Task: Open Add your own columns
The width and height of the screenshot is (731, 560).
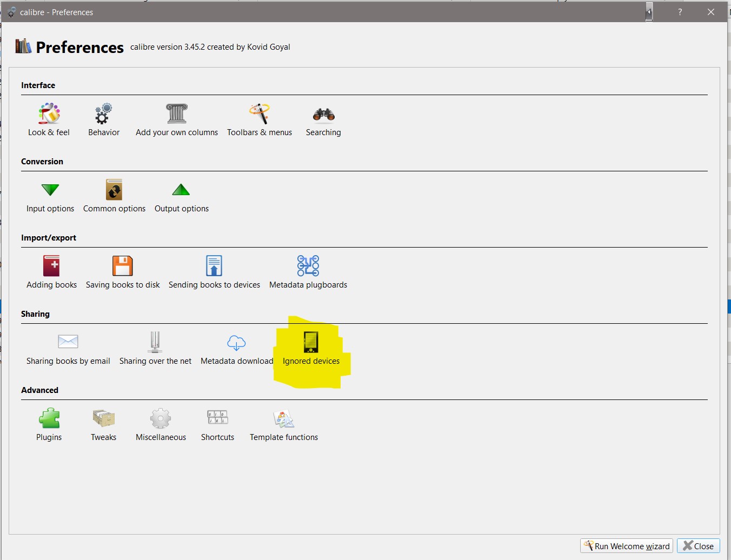Action: (x=177, y=120)
